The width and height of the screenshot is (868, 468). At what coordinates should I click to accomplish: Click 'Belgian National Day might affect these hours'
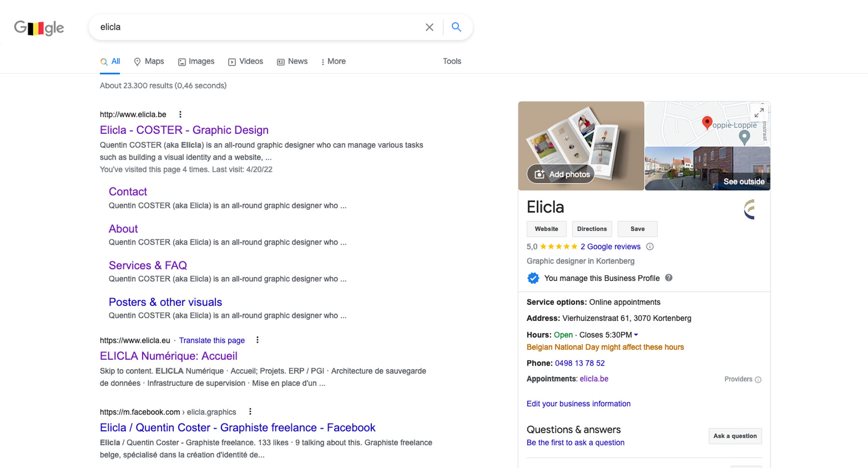[x=605, y=347]
